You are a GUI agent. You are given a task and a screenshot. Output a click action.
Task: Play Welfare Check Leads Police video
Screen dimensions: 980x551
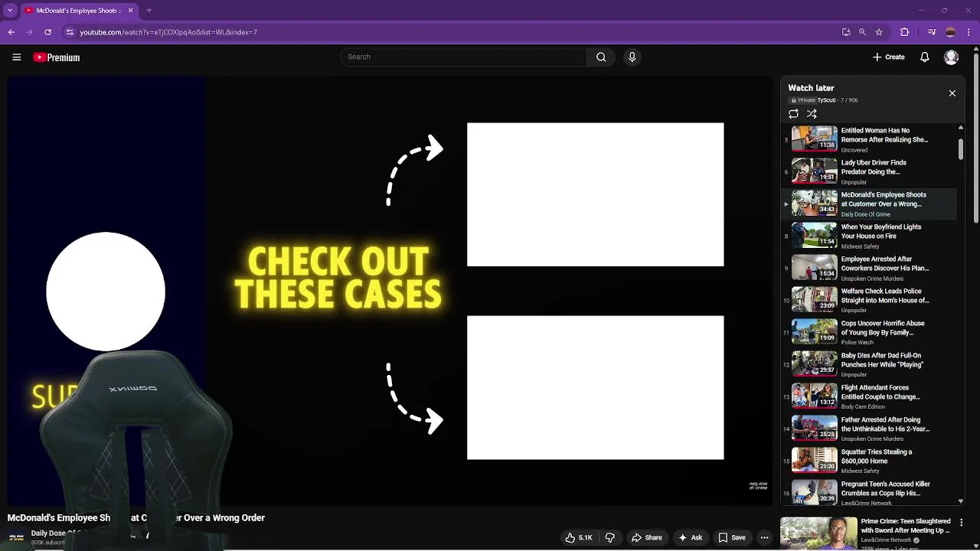(x=869, y=300)
